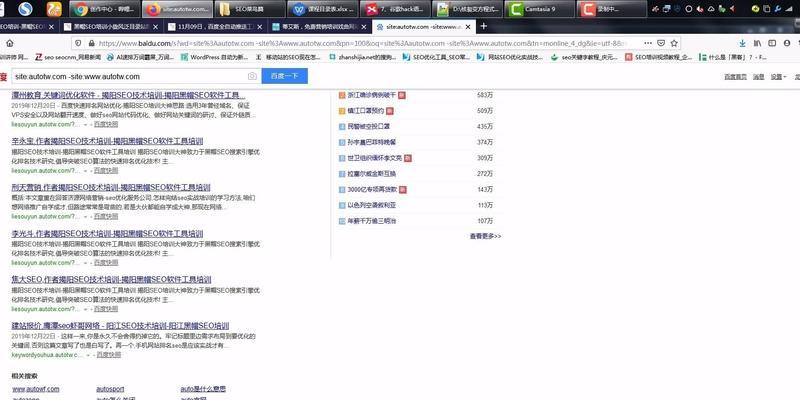Open the zhanshijia.net bookmark
Screen dimensions: 800x400
pyautogui.click(x=363, y=58)
